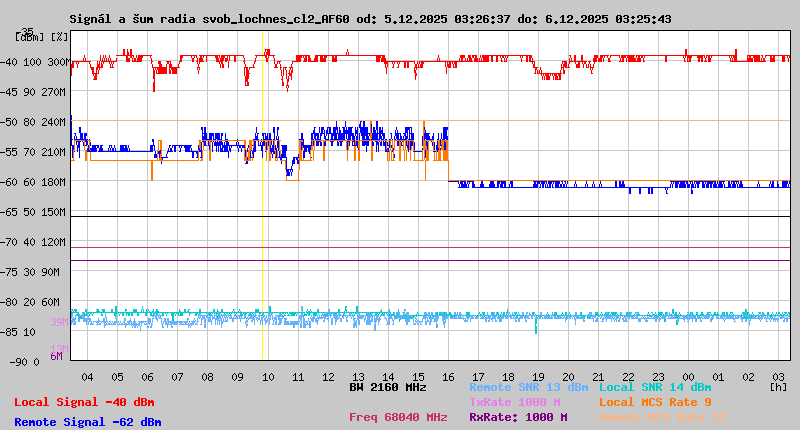Click the yellow vertical time marker line

pyautogui.click(x=263, y=200)
